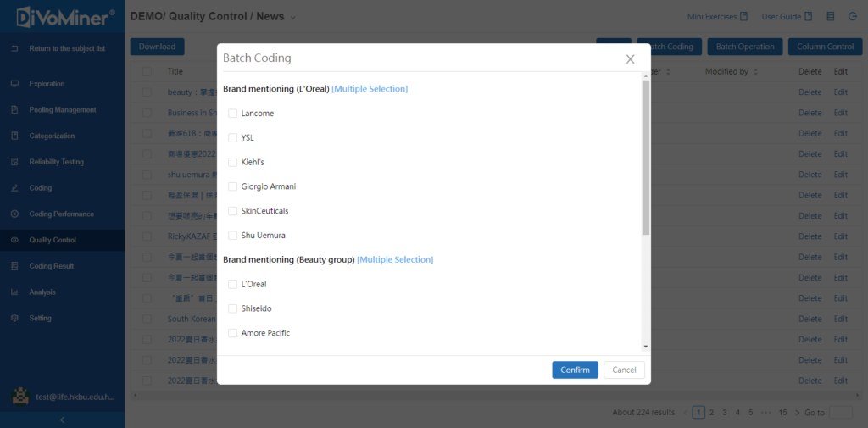Check the Amore Pacific option
Screen dimensions: 868x428
(232, 333)
